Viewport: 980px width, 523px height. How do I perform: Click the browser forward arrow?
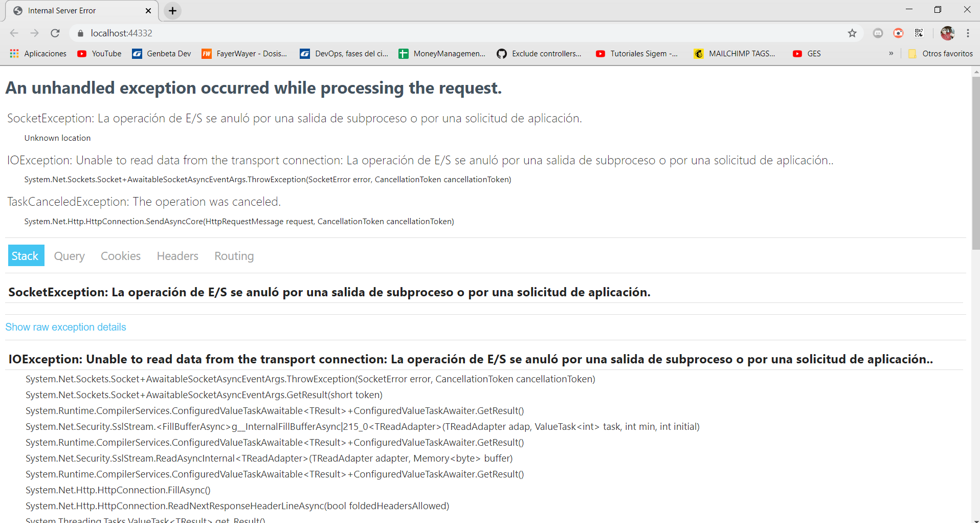coord(34,33)
